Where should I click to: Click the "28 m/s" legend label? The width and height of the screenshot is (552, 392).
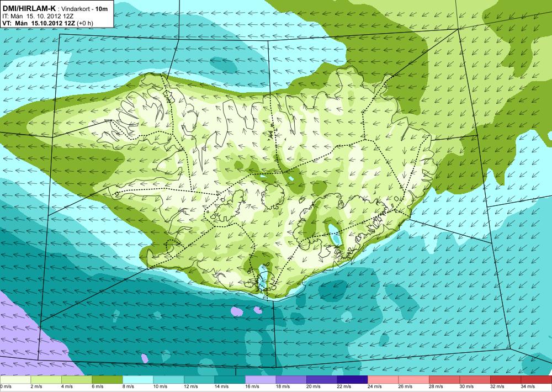pyautogui.click(x=436, y=386)
